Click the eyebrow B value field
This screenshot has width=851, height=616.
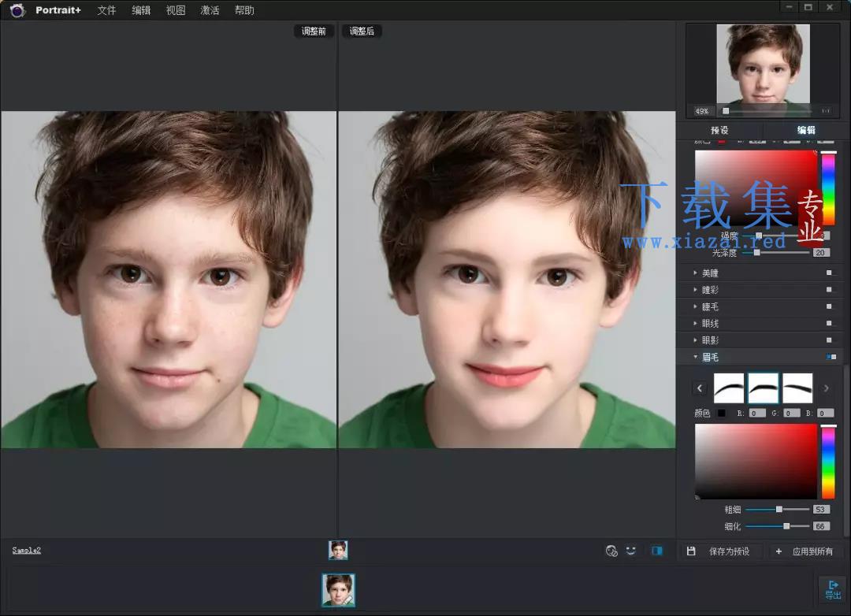(826, 414)
